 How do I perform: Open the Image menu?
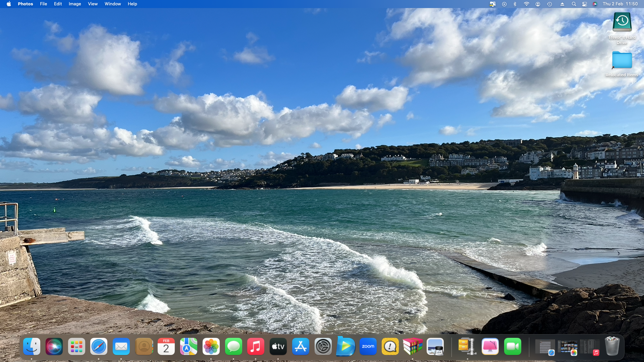[74, 4]
